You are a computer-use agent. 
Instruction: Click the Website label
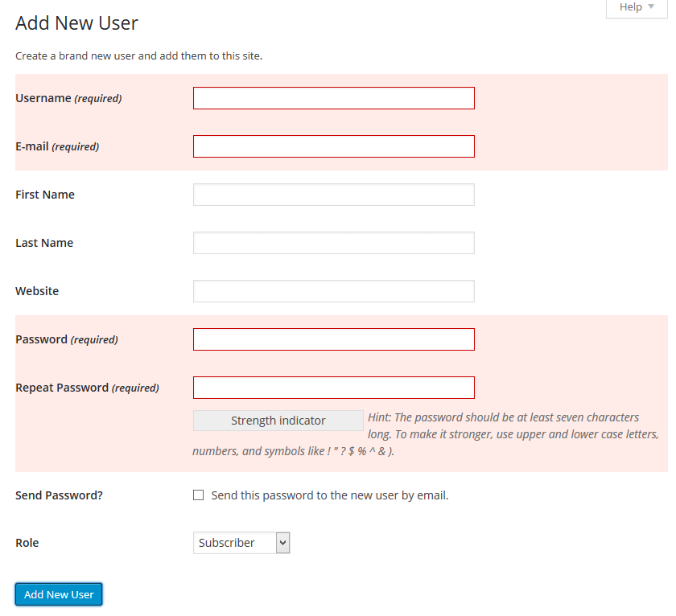37,291
